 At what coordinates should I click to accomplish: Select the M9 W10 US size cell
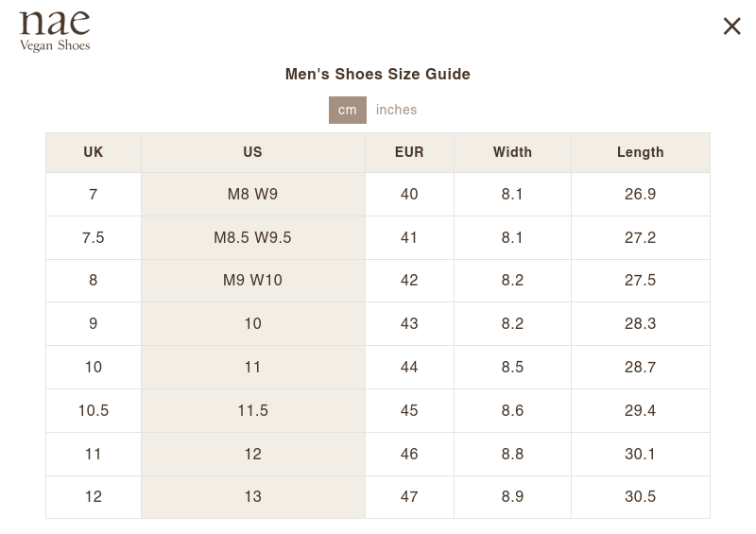(252, 281)
